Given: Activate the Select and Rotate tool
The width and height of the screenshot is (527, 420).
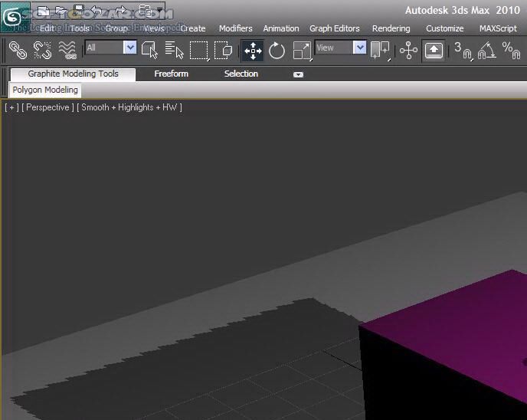Looking at the screenshot, I should click(x=277, y=51).
